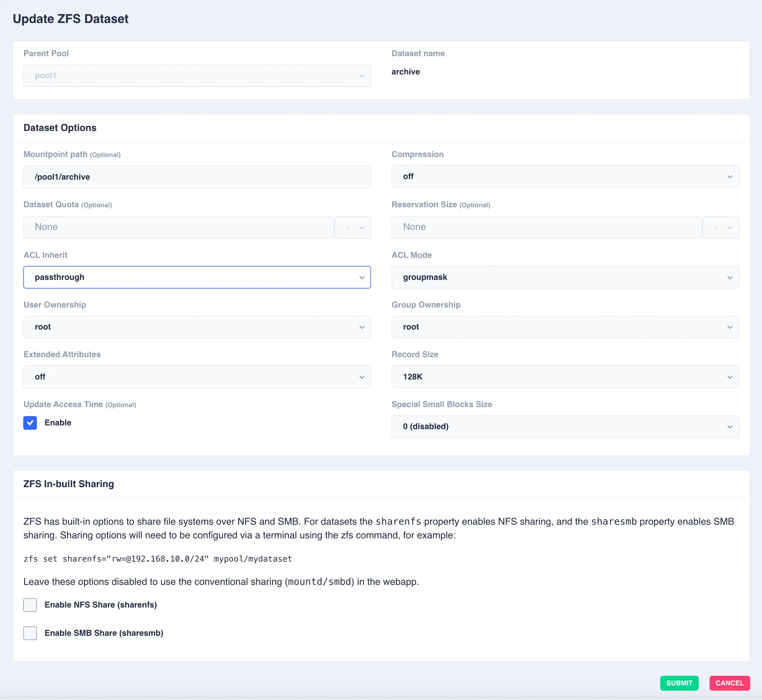762x700 pixels.
Task: Enable NFS Share (sharenfs) checkbox
Action: tap(30, 605)
